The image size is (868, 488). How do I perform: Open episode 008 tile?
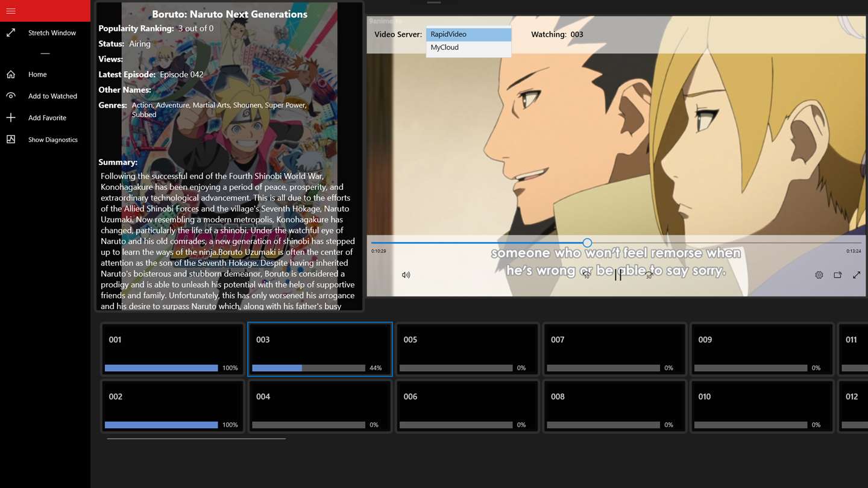615,407
